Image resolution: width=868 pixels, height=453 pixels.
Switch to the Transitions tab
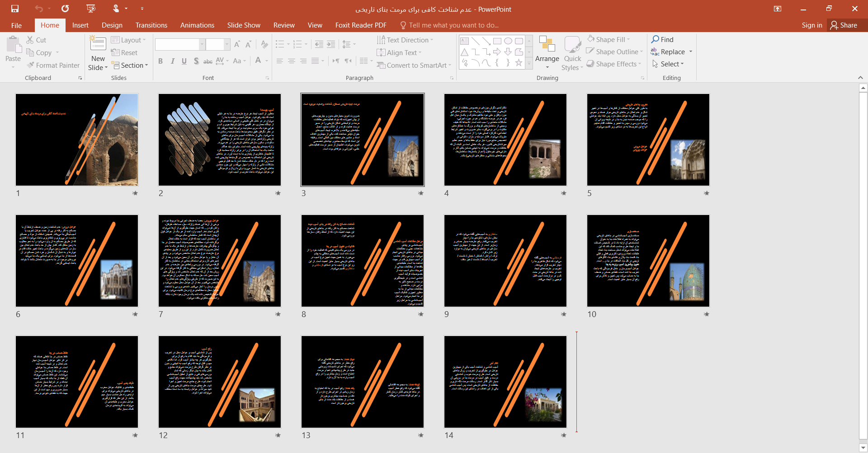coord(151,25)
